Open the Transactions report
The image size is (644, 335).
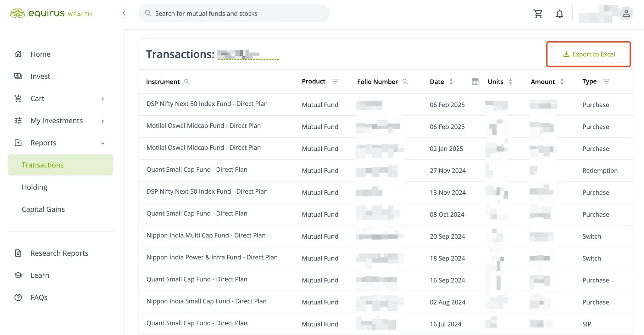[60, 165]
